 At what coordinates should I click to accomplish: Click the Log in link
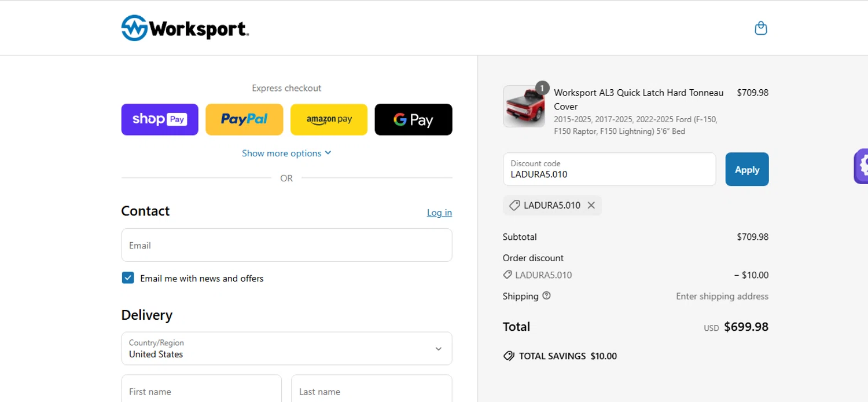click(439, 213)
